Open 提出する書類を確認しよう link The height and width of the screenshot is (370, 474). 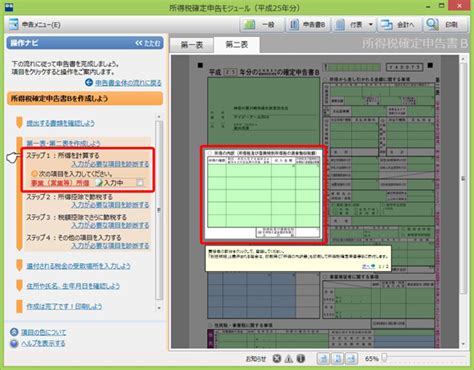[x=60, y=123]
